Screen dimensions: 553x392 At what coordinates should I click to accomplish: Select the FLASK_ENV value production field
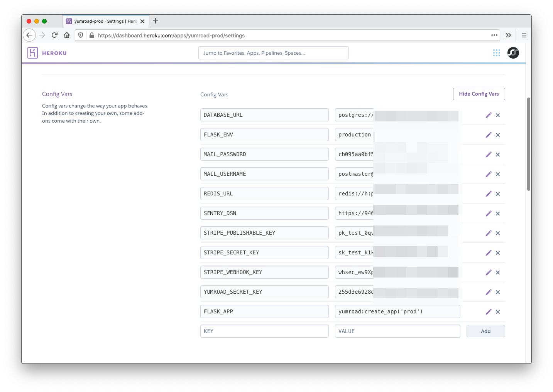tap(397, 135)
